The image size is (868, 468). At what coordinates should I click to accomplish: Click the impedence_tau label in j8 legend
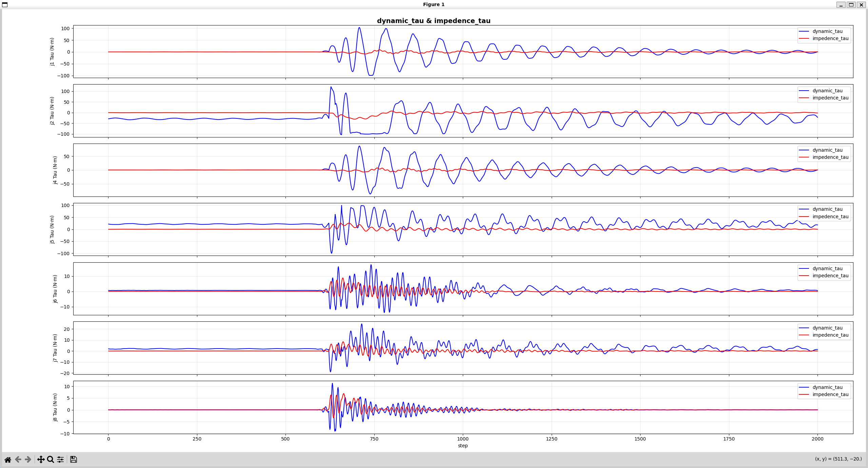point(830,394)
